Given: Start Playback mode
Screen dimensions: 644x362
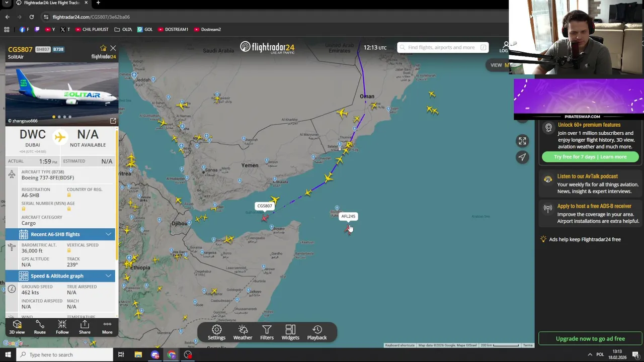Looking at the screenshot, I should [317, 332].
